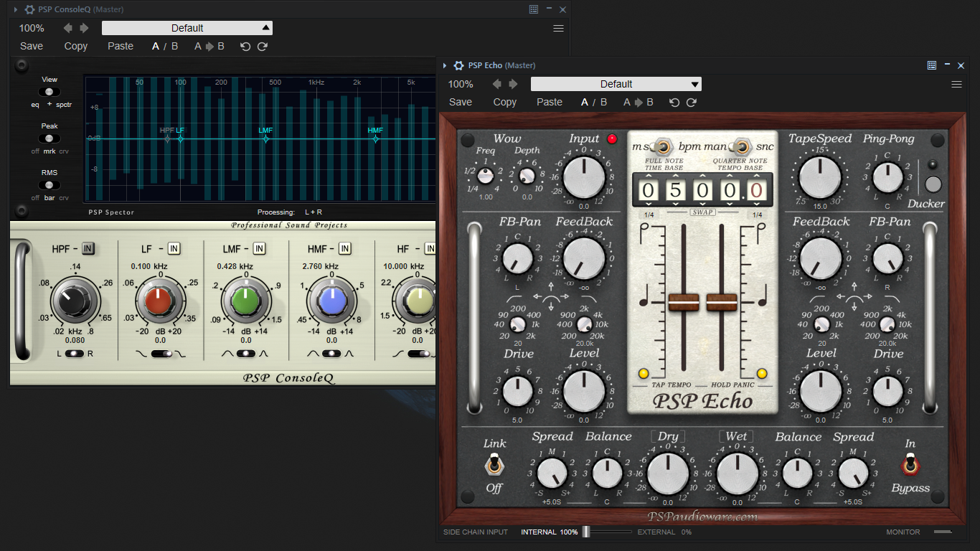Flip the In/Bypass switch on PSP Echo

910,466
